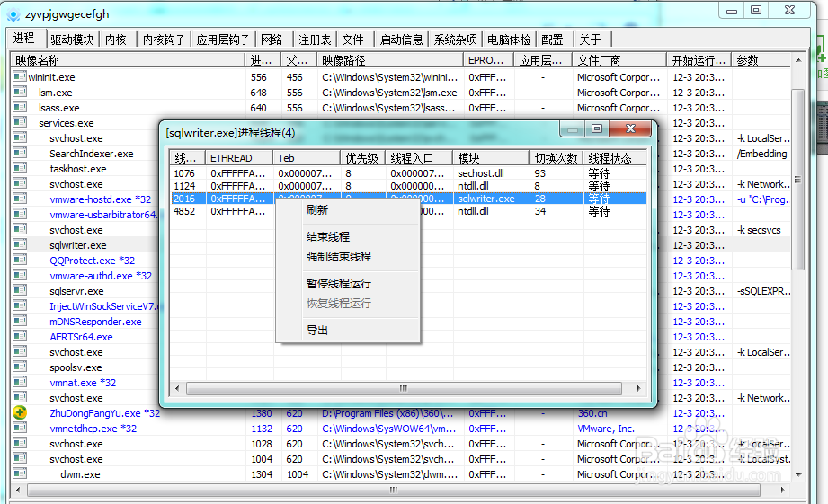Sort by 映像路径 column header

pos(389,60)
